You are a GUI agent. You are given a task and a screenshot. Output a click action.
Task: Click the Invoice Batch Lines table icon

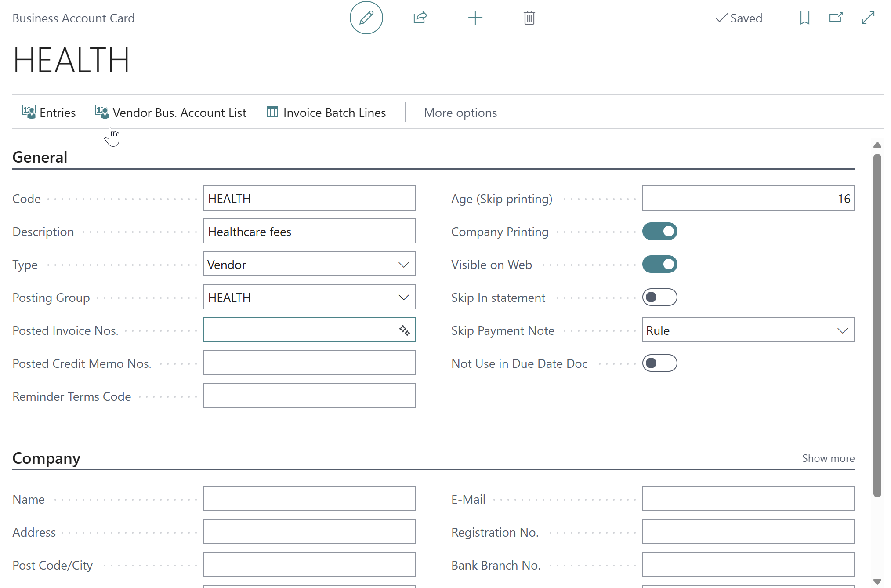click(272, 112)
